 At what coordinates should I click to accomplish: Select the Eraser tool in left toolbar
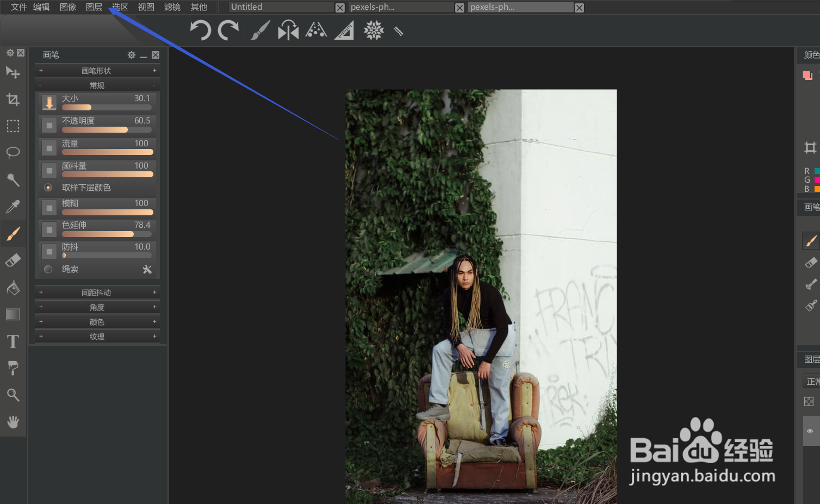(13, 260)
